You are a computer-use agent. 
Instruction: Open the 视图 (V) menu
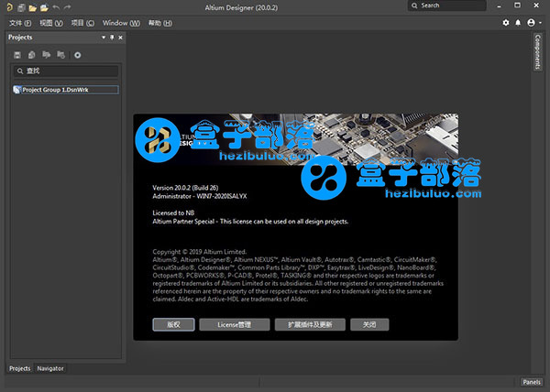coord(51,23)
